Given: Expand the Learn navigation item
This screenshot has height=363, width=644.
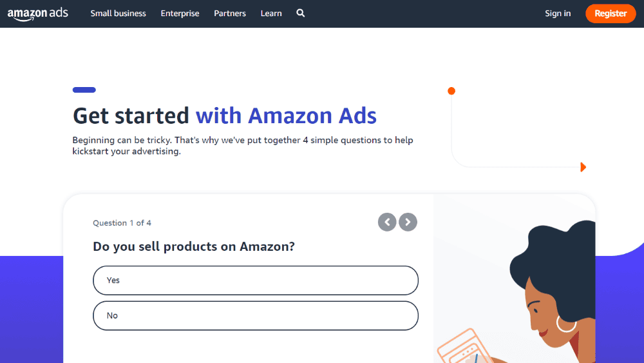Looking at the screenshot, I should click(x=271, y=14).
